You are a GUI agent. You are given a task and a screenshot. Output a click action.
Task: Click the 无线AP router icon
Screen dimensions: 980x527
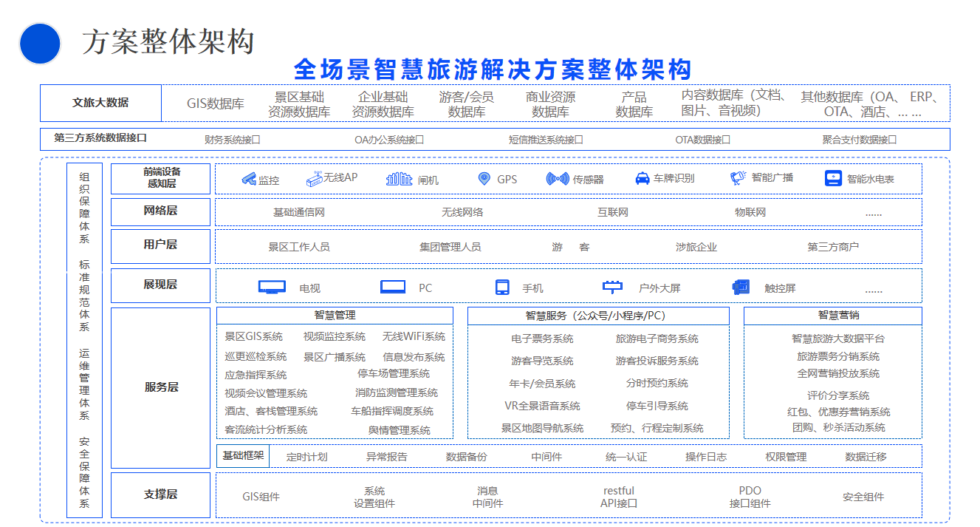click(315, 179)
